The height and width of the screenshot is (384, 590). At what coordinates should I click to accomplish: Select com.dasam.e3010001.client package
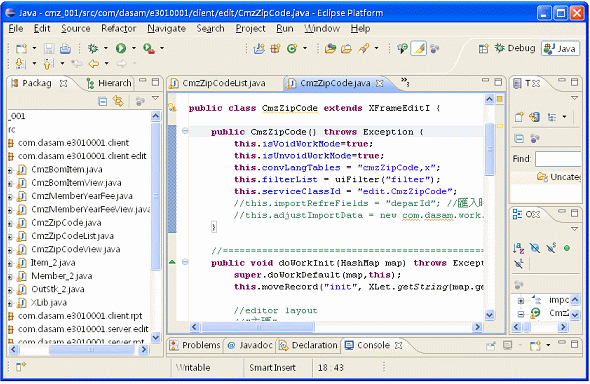click(x=73, y=143)
